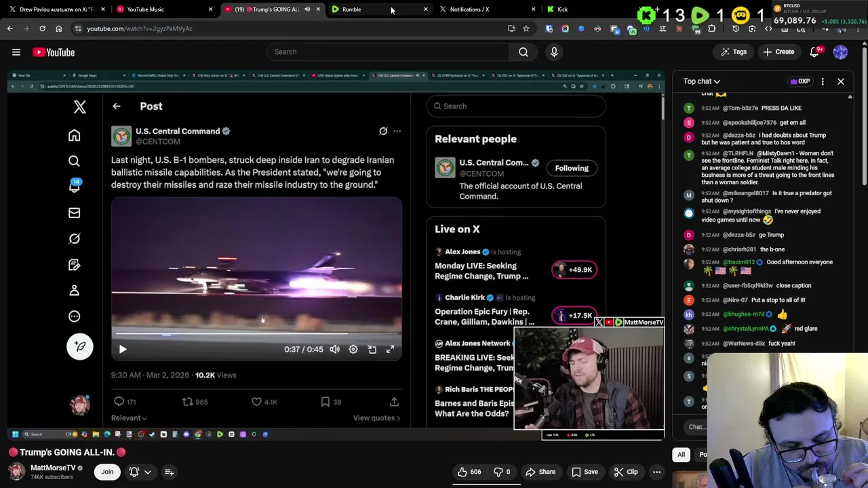Click the CENTCOM video progress bar
The width and height of the screenshot is (868, 488).
(x=256, y=333)
